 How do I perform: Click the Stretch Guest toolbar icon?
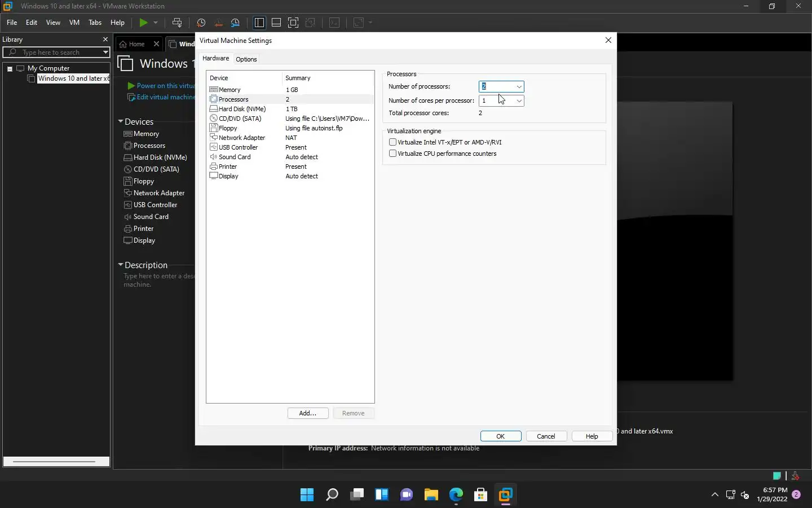(359, 23)
